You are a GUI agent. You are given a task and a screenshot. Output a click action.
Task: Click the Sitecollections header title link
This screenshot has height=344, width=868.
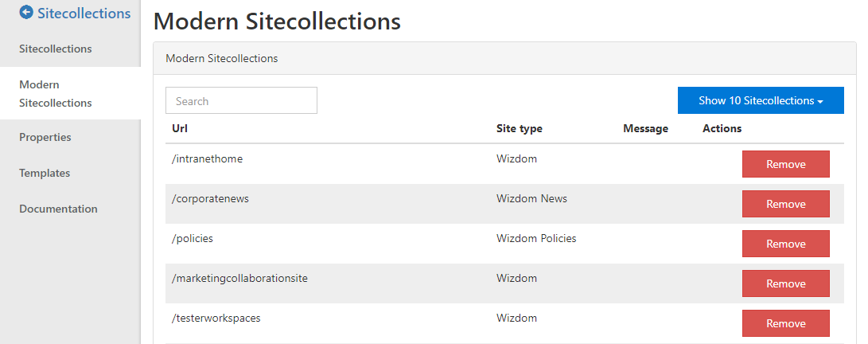(x=84, y=13)
